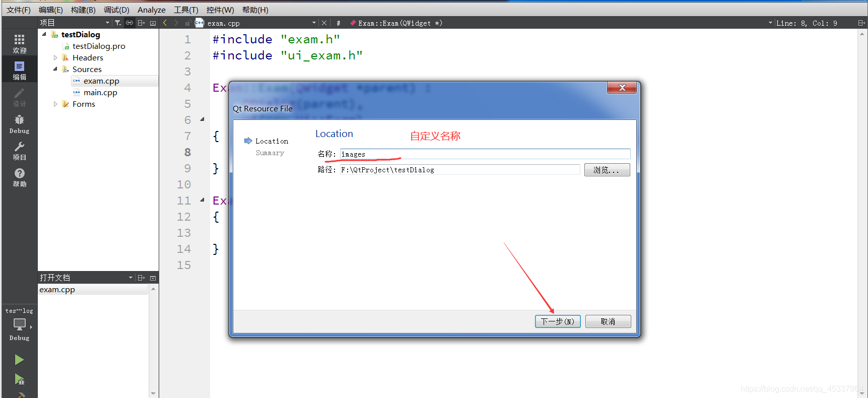Select exam.cpp in Sources tree
The width and height of the screenshot is (868, 398).
[101, 81]
